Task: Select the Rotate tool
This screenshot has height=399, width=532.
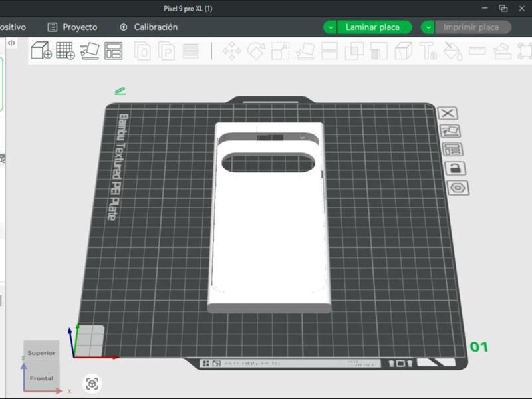Action: 256,51
